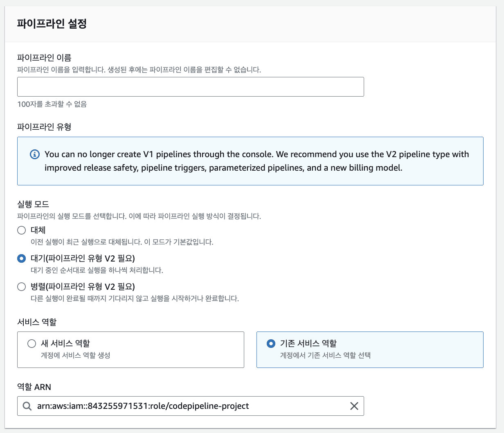Select the 대기 (V2 필요) radio button
This screenshot has width=504, height=433.
(22, 258)
